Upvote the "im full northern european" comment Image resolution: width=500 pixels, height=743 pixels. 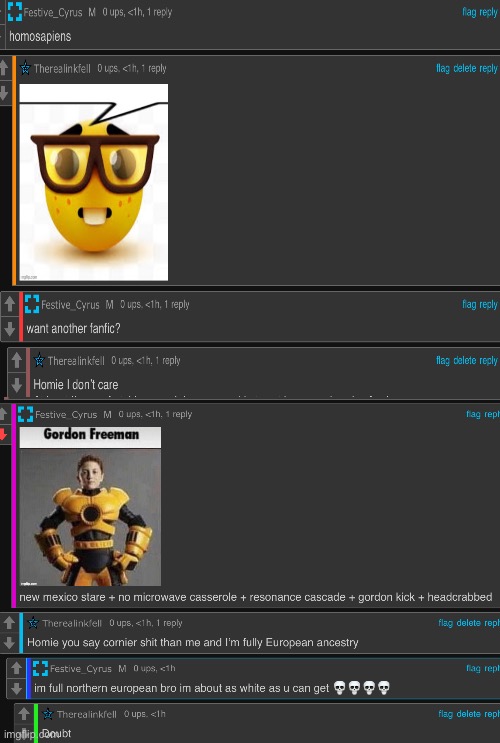(16, 668)
